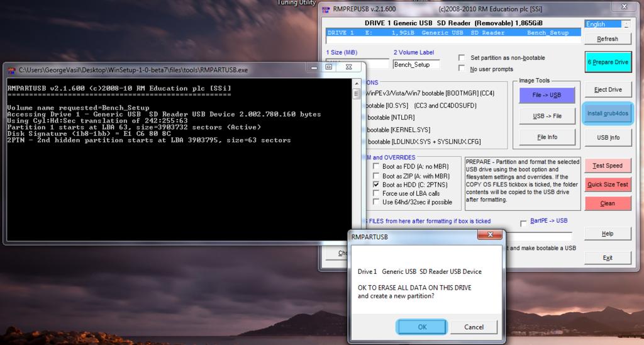644x345 pixels.
Task: Click the Volume Label input field
Action: (x=416, y=64)
